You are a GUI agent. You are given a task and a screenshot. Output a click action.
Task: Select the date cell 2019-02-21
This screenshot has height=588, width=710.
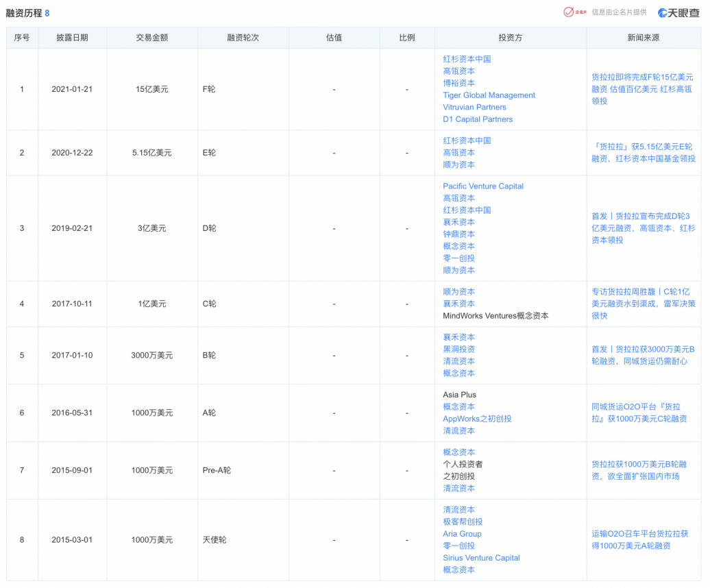[72, 228]
